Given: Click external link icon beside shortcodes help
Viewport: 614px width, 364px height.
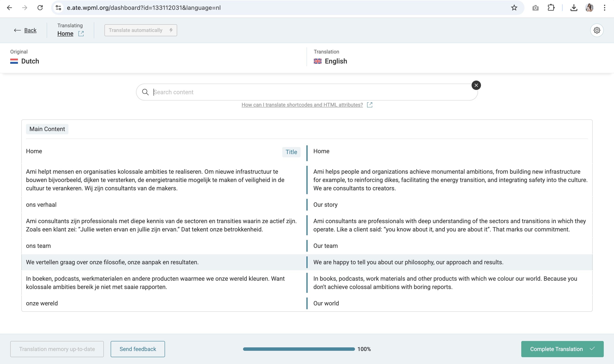Looking at the screenshot, I should tap(370, 105).
